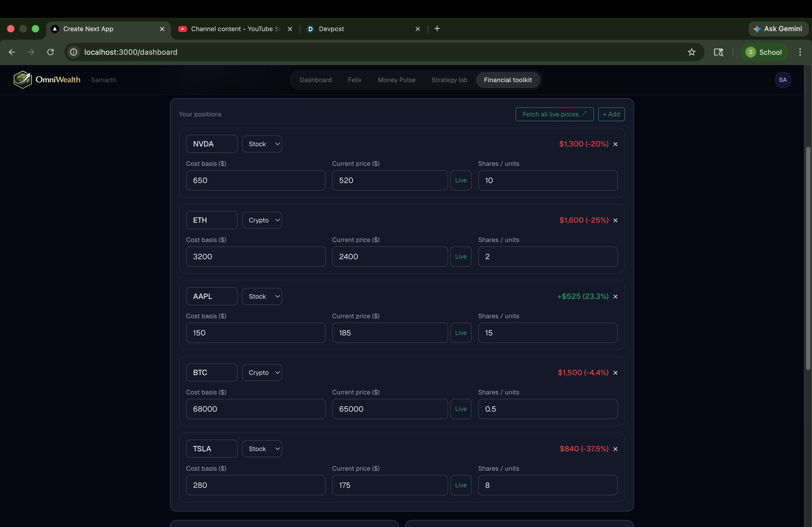Click Live button for NVDA price
Image resolution: width=812 pixels, height=527 pixels.
[x=461, y=180]
